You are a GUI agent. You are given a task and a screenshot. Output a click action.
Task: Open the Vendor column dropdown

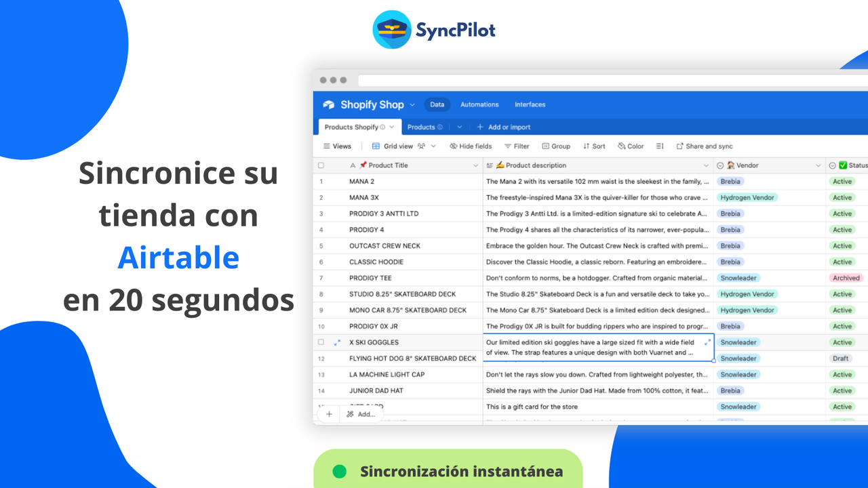click(x=818, y=165)
